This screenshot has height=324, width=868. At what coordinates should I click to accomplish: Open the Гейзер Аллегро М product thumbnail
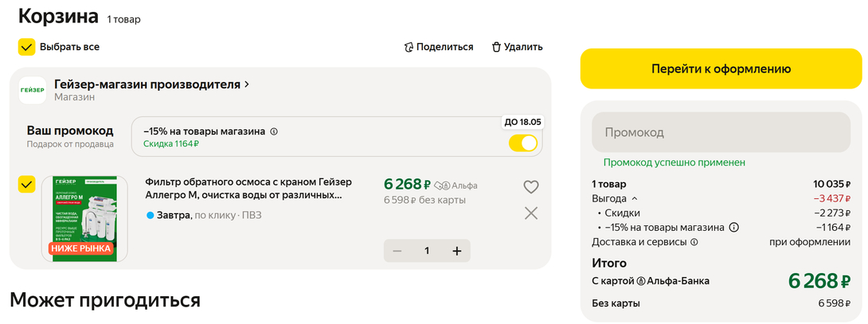pyautogui.click(x=84, y=218)
